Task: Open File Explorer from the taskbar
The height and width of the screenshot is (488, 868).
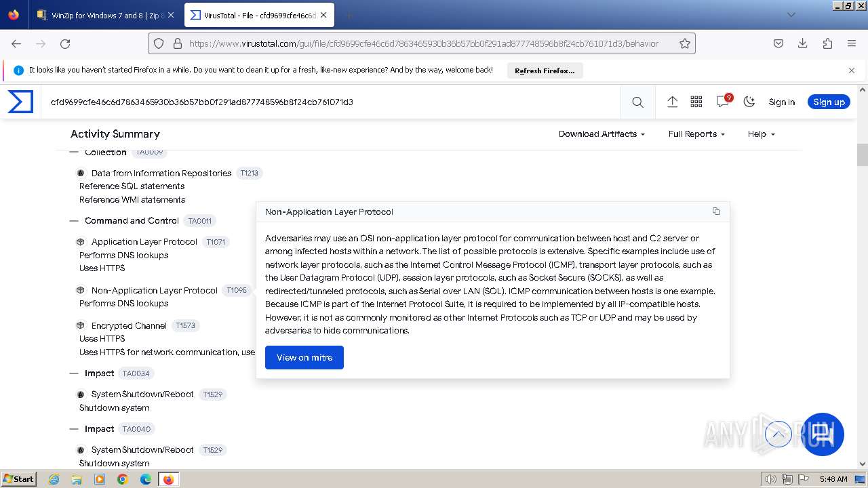Action: click(77, 479)
